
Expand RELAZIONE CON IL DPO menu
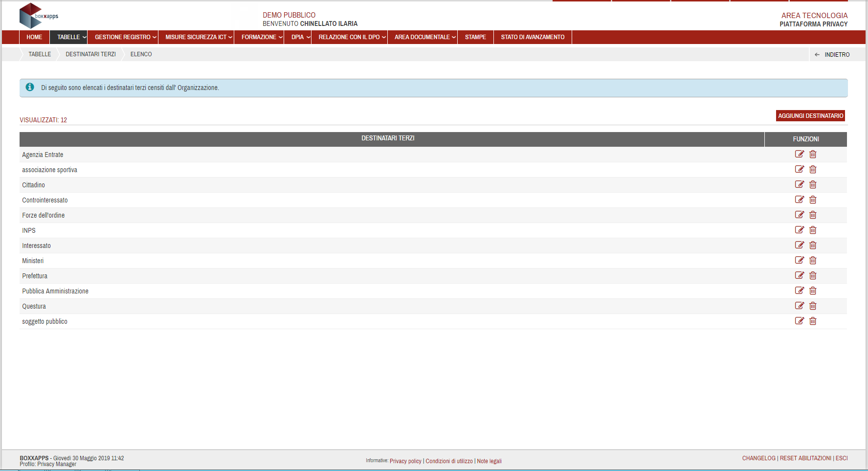(350, 37)
